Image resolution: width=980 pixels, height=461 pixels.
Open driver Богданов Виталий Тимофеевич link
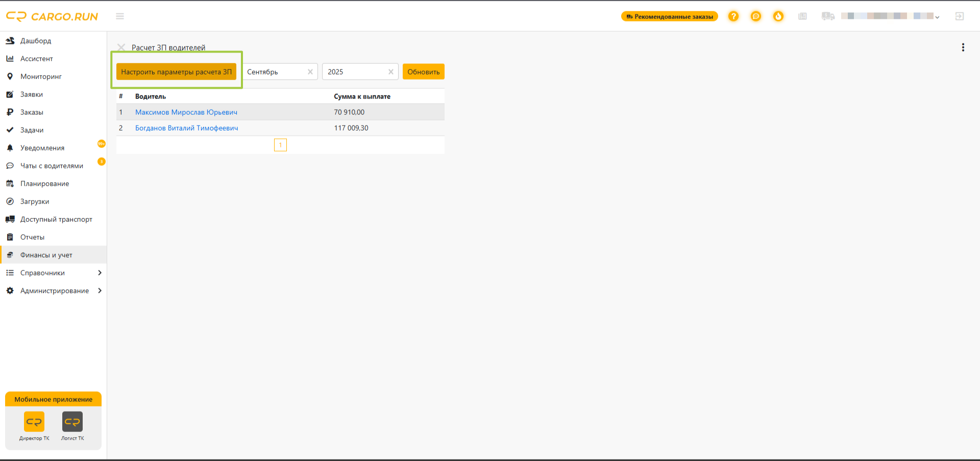click(x=187, y=128)
